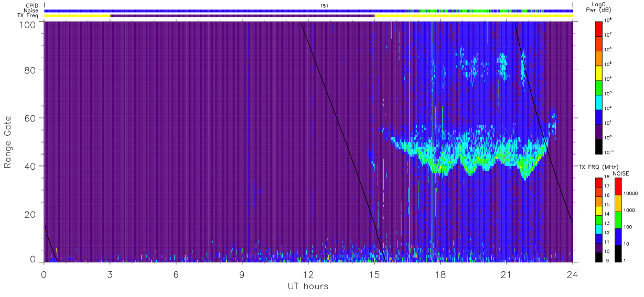Viewport: 644px width, 297px height.
Task: Click the x-axis tick label '3'
Action: [110, 273]
